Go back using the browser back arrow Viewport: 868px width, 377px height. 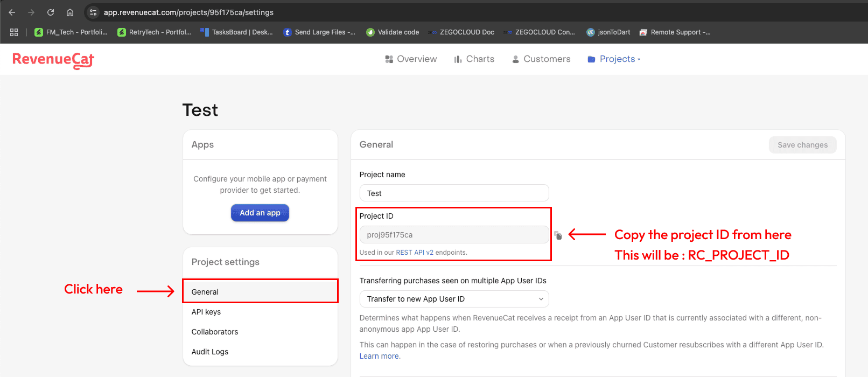[12, 12]
